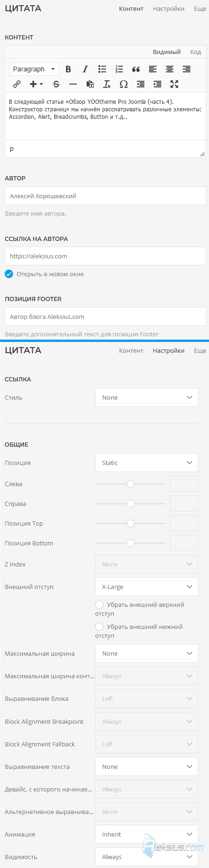Adjust the Слева slider
This screenshot has width=209, height=868.
point(130,484)
